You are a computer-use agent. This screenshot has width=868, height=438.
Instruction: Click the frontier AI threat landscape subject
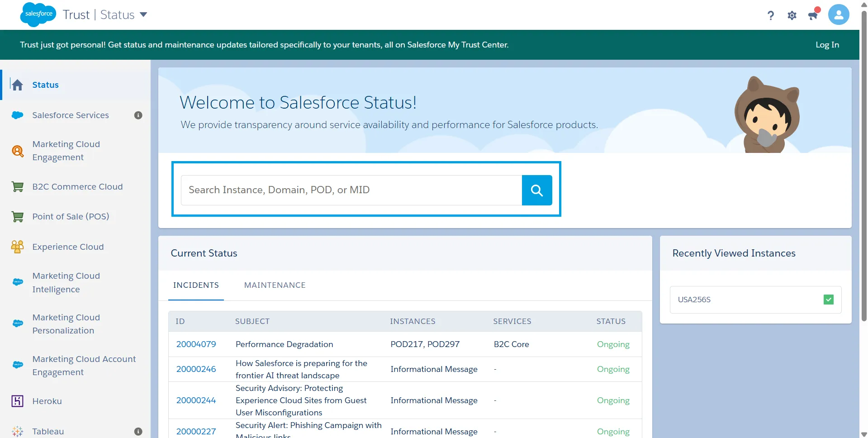(301, 369)
